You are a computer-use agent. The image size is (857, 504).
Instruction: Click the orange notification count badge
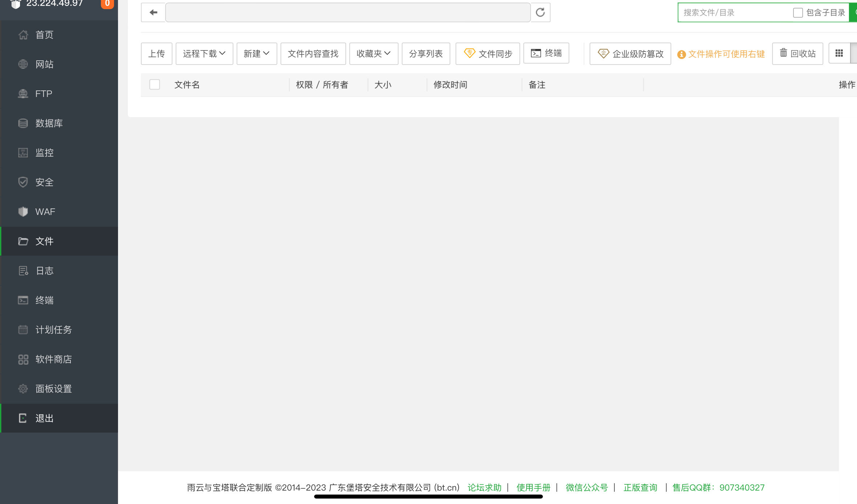[107, 4]
